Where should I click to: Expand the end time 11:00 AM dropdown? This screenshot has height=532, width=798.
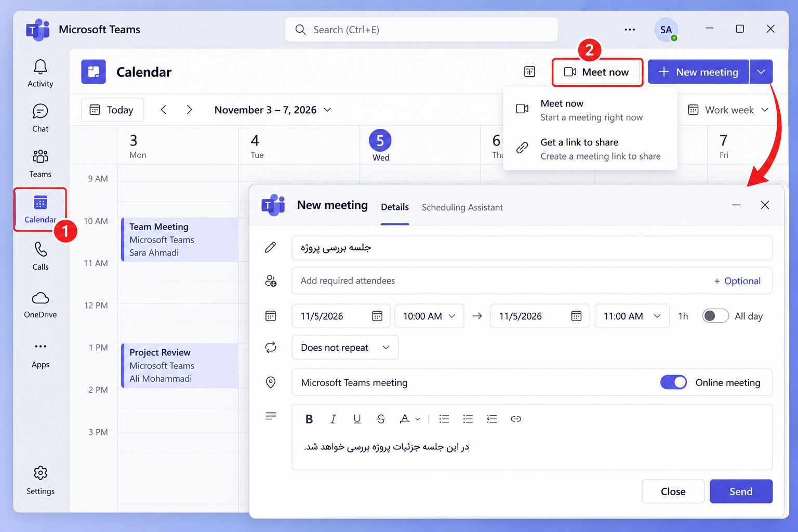pos(632,316)
